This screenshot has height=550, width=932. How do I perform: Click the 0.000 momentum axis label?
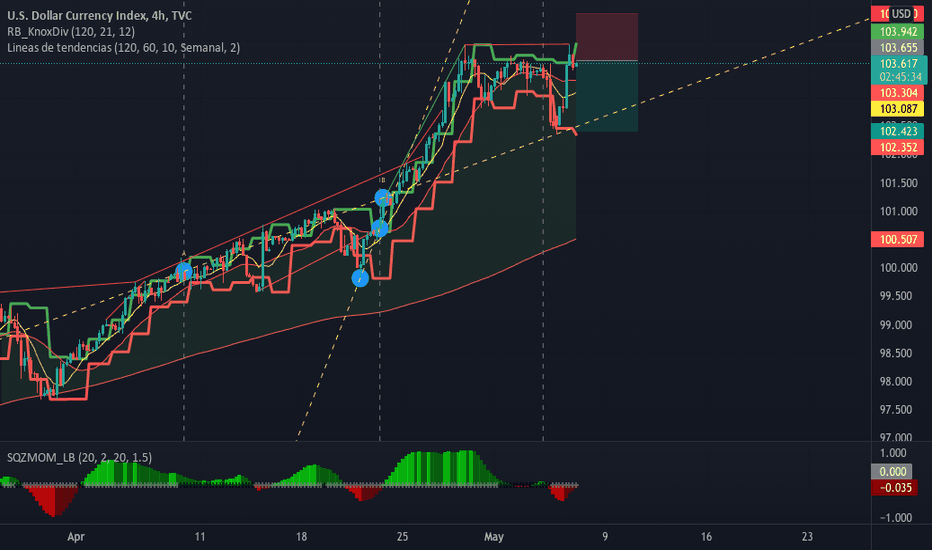coord(892,472)
